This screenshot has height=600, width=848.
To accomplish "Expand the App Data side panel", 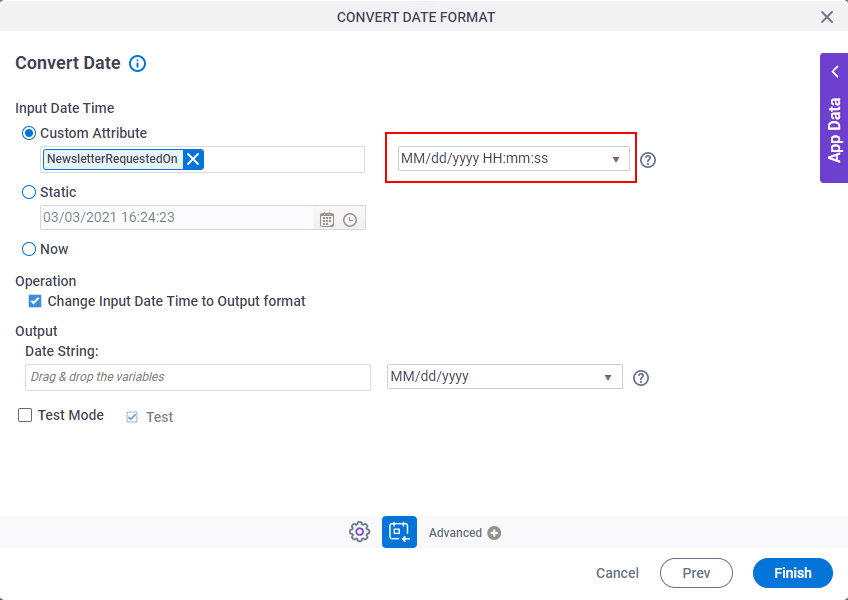I will (x=834, y=118).
